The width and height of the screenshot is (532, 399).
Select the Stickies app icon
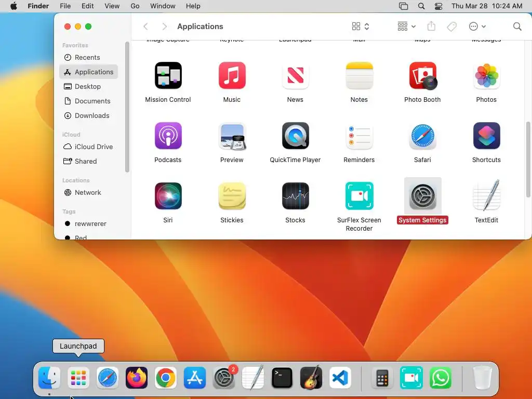[232, 196]
